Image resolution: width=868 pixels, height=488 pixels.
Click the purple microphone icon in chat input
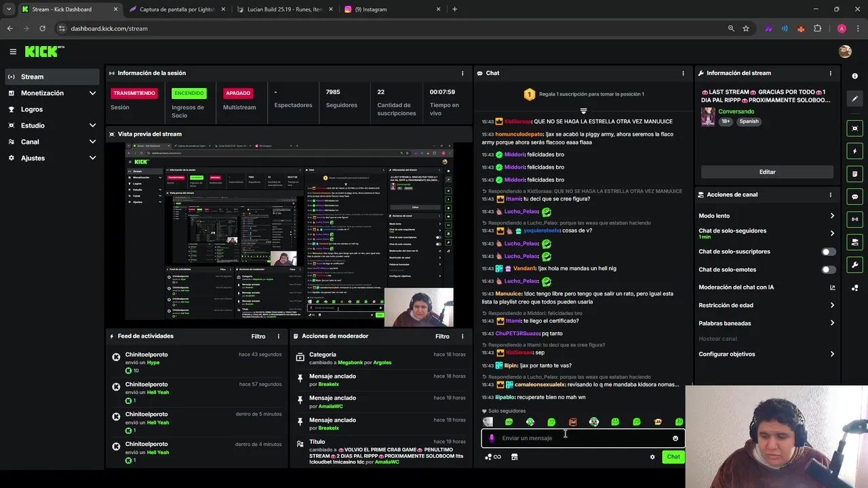point(492,439)
